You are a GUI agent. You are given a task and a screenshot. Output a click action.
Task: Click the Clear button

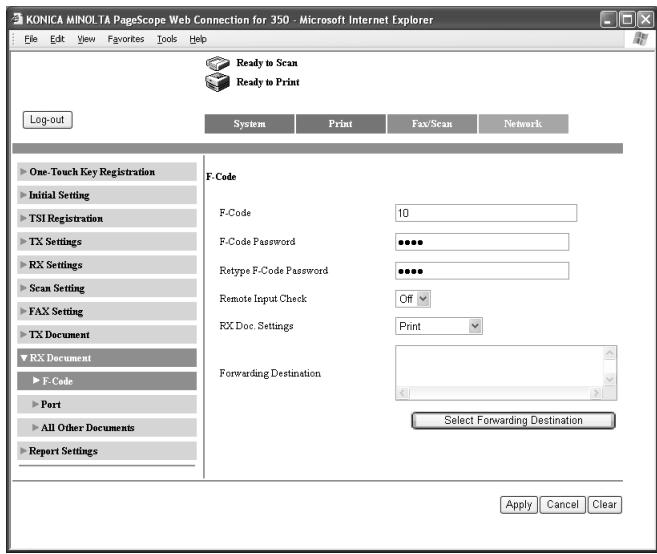[604, 505]
